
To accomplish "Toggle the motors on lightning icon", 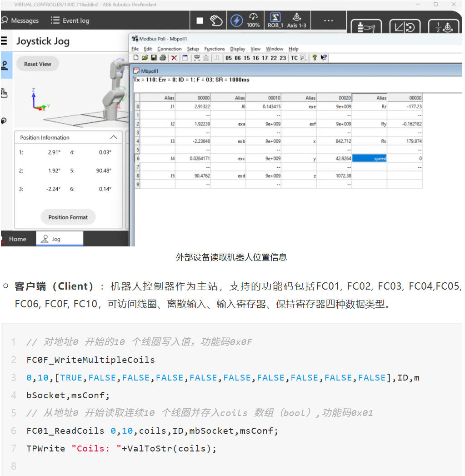I will coord(236,21).
